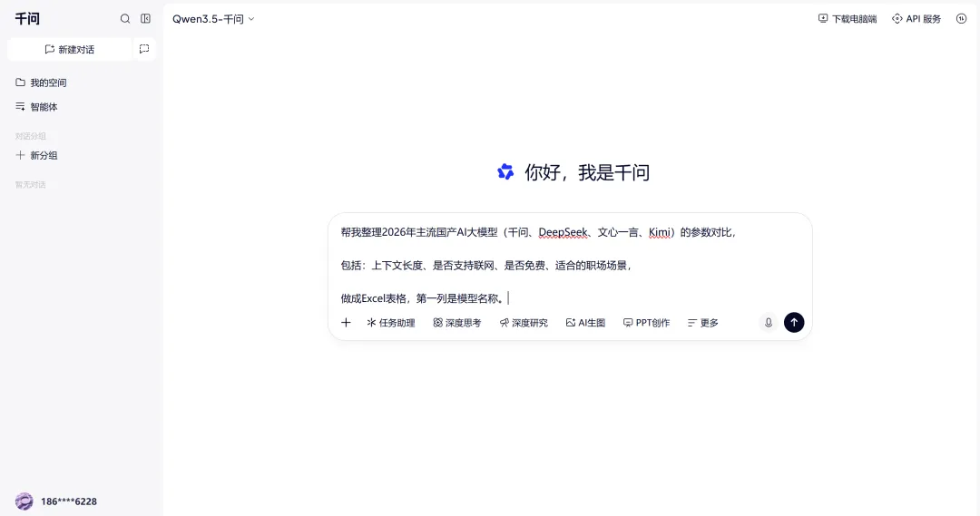The image size is (980, 516).
Task: Expand 更多 tools menu
Action: point(702,323)
